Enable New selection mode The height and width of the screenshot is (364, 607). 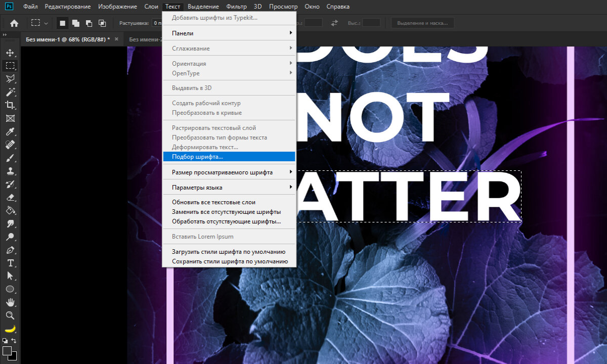point(63,23)
